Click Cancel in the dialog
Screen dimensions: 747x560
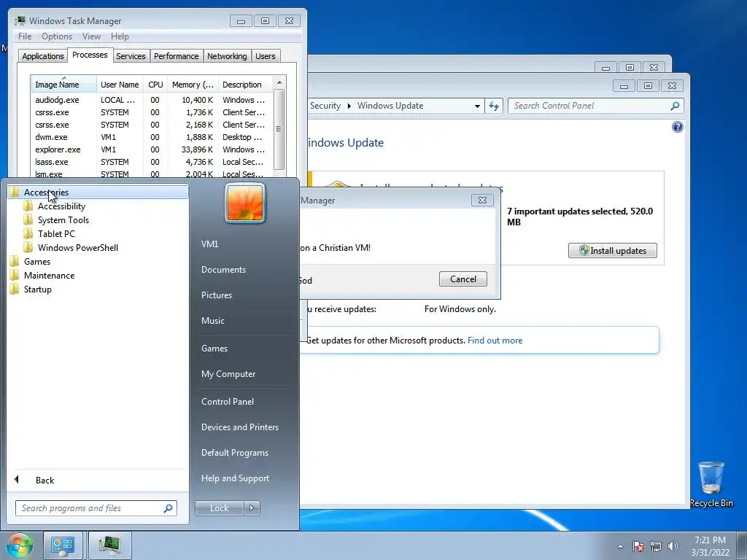pyautogui.click(x=463, y=279)
